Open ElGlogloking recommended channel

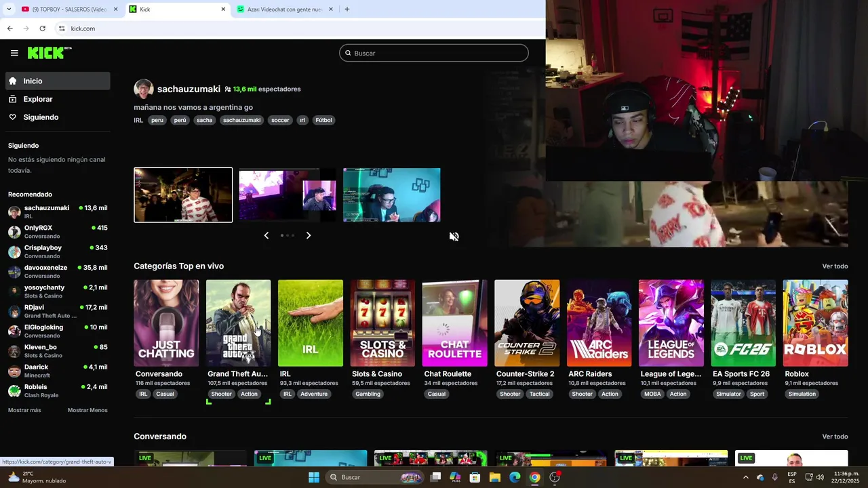pos(58,331)
